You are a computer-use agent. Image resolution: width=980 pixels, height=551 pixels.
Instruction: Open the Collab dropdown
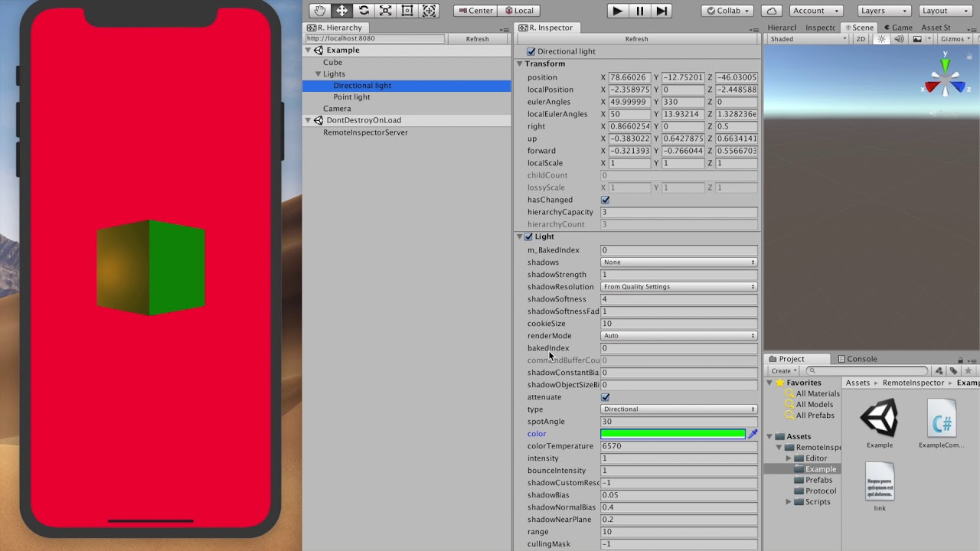pos(727,11)
